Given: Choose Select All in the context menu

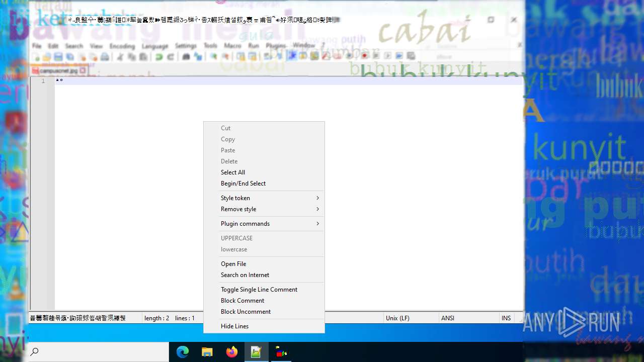Looking at the screenshot, I should point(264,172).
